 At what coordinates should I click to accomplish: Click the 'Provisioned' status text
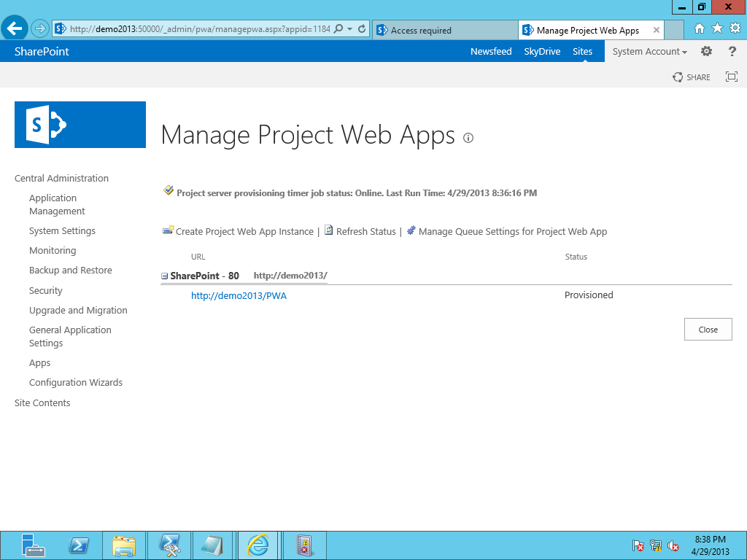(589, 295)
